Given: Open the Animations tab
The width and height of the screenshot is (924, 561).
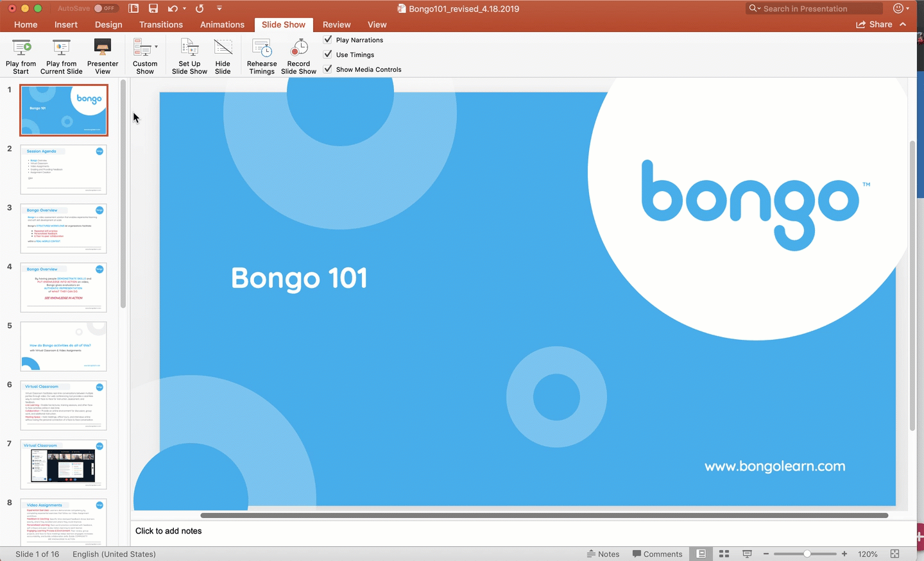Looking at the screenshot, I should pyautogui.click(x=222, y=24).
